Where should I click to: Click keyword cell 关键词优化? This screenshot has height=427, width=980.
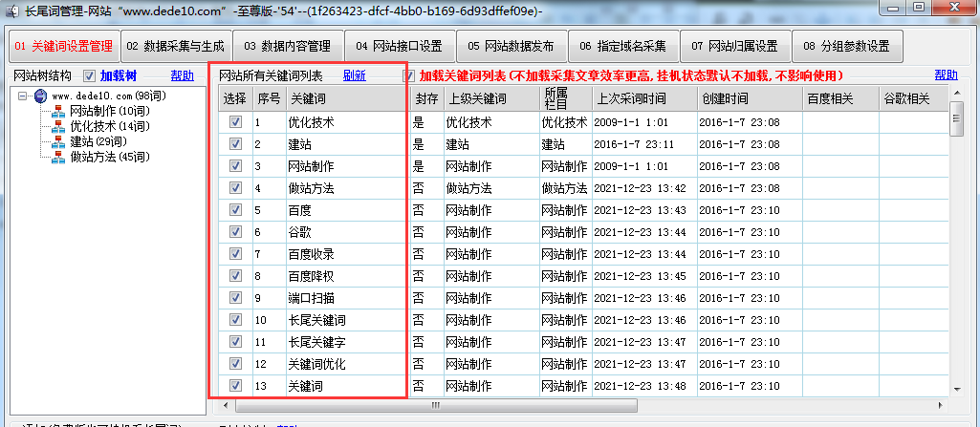[x=347, y=363]
